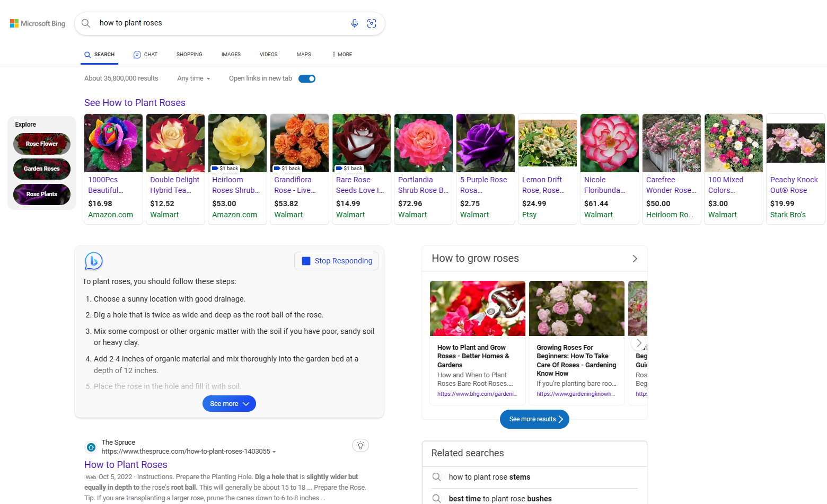Click '$1 back' badge on Rare Rose Seeds
The image size is (827, 504).
pyautogui.click(x=349, y=169)
